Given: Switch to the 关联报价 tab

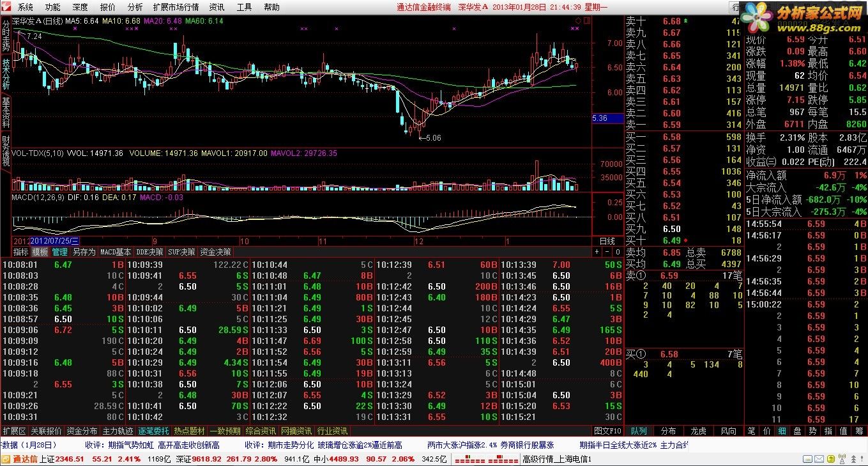Looking at the screenshot, I should click(47, 431).
